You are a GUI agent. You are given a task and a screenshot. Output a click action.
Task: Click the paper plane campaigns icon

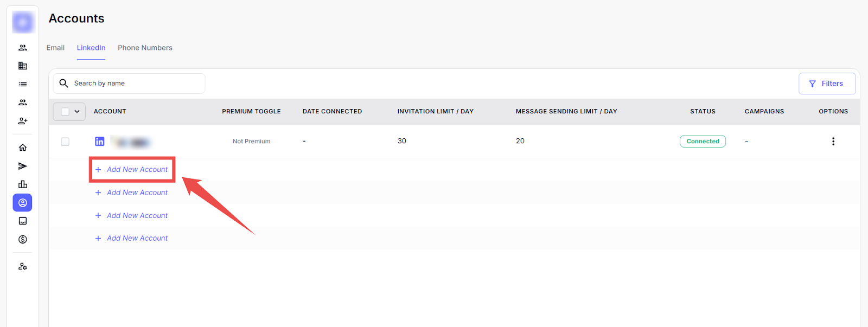point(23,166)
